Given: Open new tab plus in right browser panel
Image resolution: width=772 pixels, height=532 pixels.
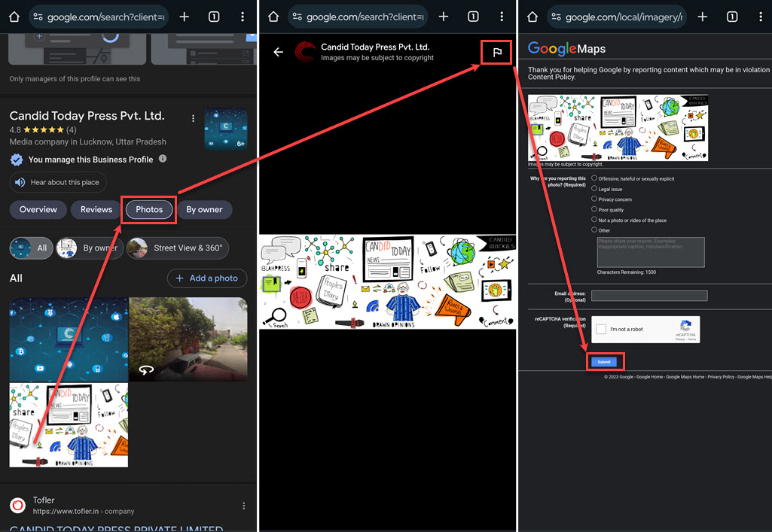Looking at the screenshot, I should (x=703, y=17).
